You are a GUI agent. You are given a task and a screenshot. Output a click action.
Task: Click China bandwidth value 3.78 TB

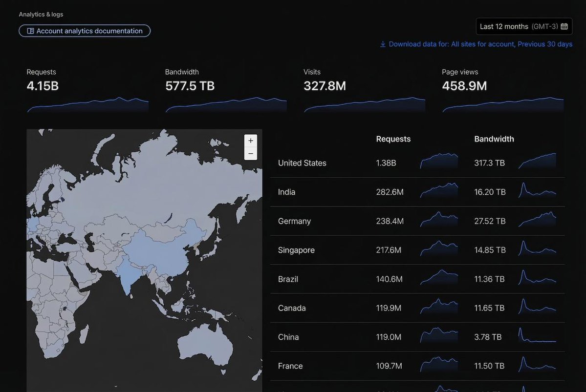[x=488, y=337]
